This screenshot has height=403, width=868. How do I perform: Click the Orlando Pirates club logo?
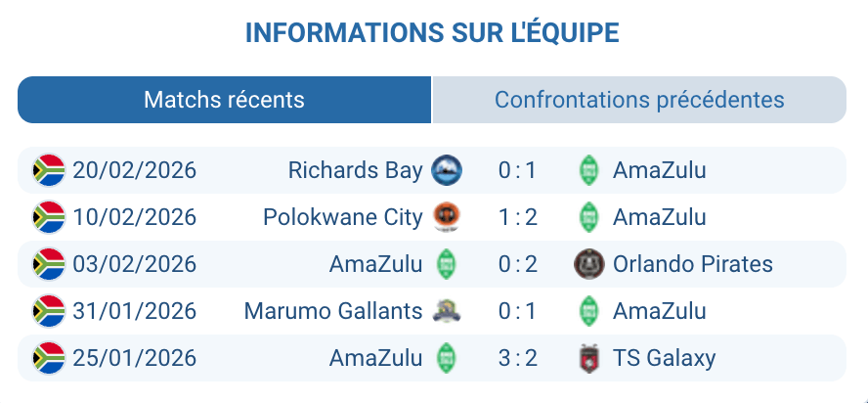pyautogui.click(x=587, y=264)
